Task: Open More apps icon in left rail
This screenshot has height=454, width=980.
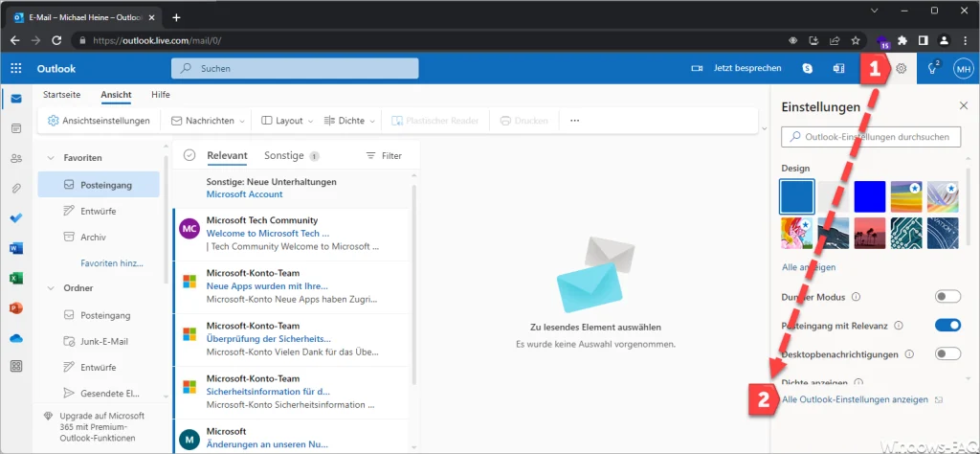Action: coord(16,367)
